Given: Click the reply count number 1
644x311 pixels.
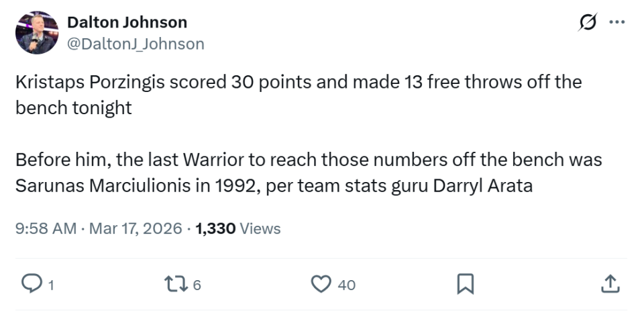Looking at the screenshot, I should point(50,285).
